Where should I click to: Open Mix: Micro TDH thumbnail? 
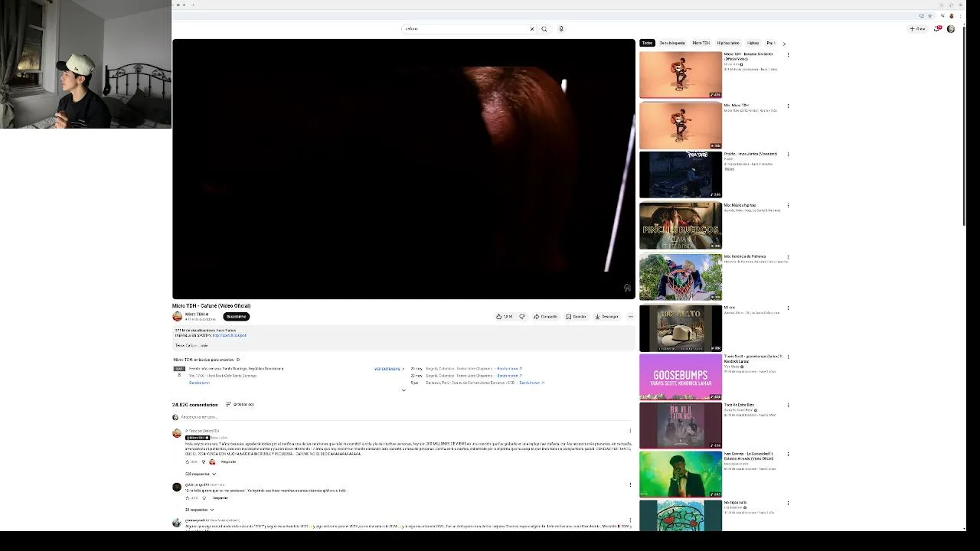coord(681,126)
